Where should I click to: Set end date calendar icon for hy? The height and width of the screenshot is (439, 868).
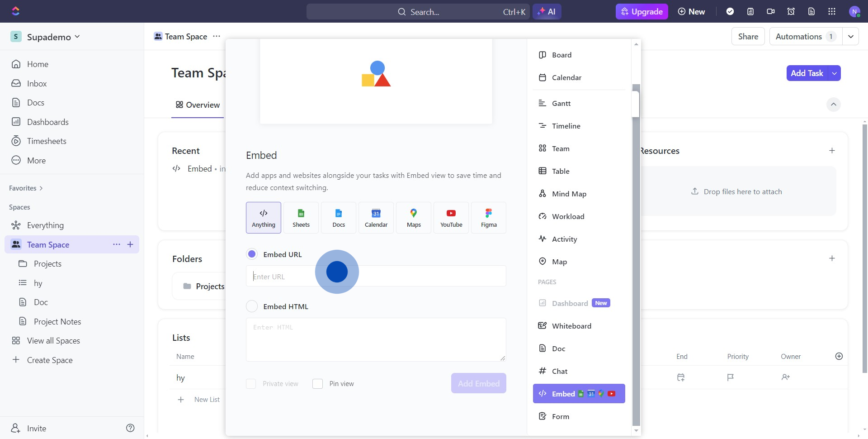(x=681, y=377)
